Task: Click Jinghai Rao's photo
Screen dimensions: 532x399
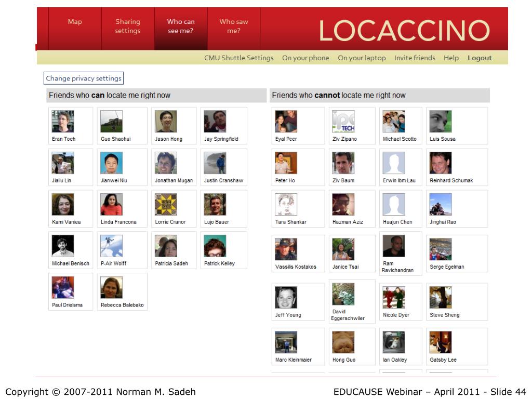Action: point(441,204)
